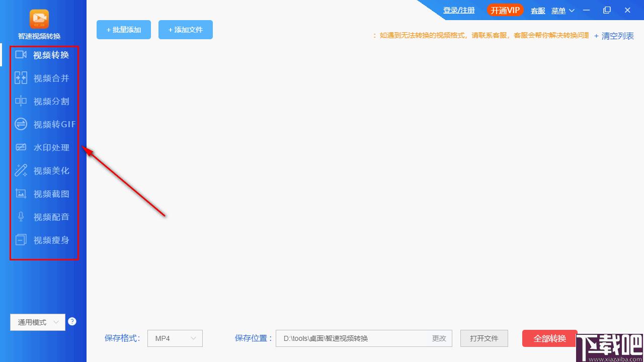Click the 批量添加 button

[124, 30]
